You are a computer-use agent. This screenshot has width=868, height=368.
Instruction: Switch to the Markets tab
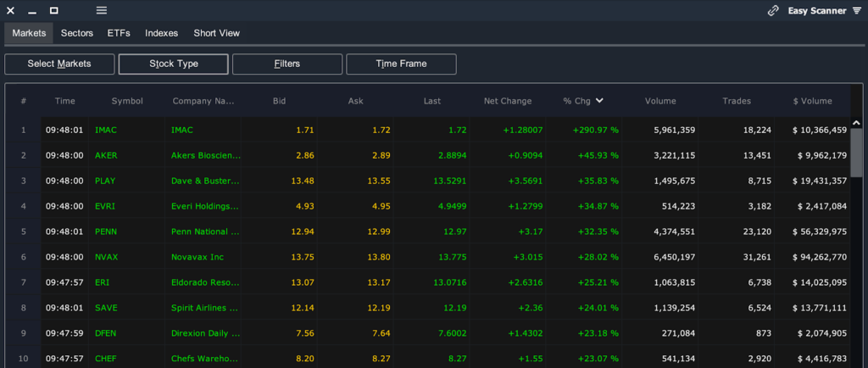(x=29, y=33)
